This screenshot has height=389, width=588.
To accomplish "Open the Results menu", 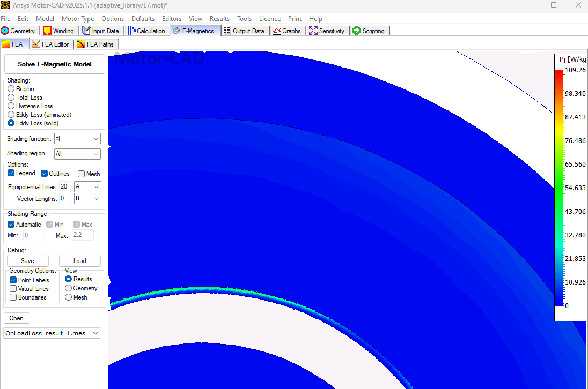I will tap(219, 18).
